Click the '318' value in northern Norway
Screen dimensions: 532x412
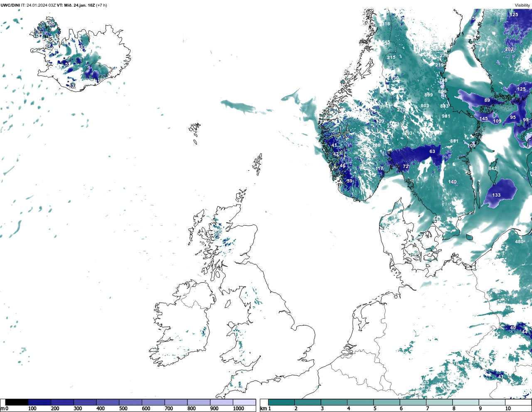(x=386, y=24)
